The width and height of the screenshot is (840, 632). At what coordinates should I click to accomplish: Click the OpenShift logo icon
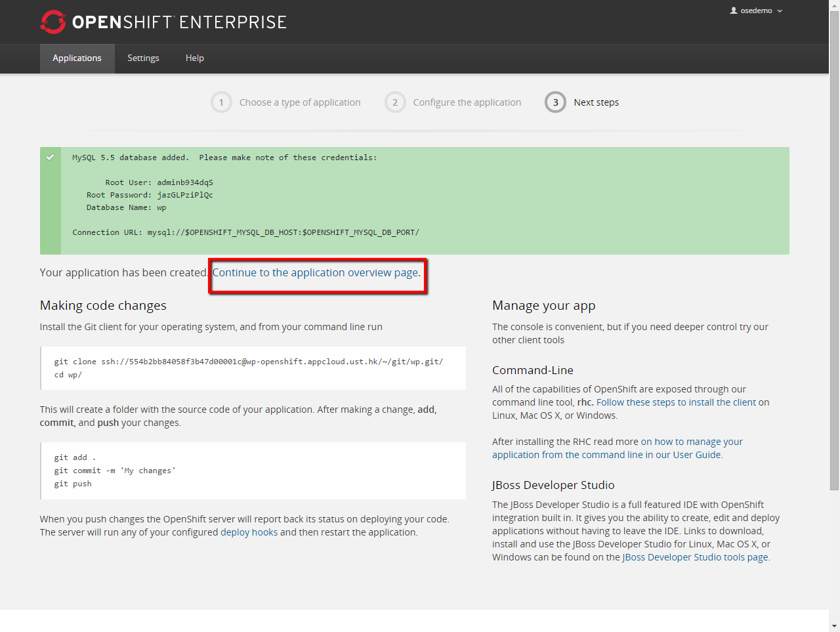pos(53,22)
